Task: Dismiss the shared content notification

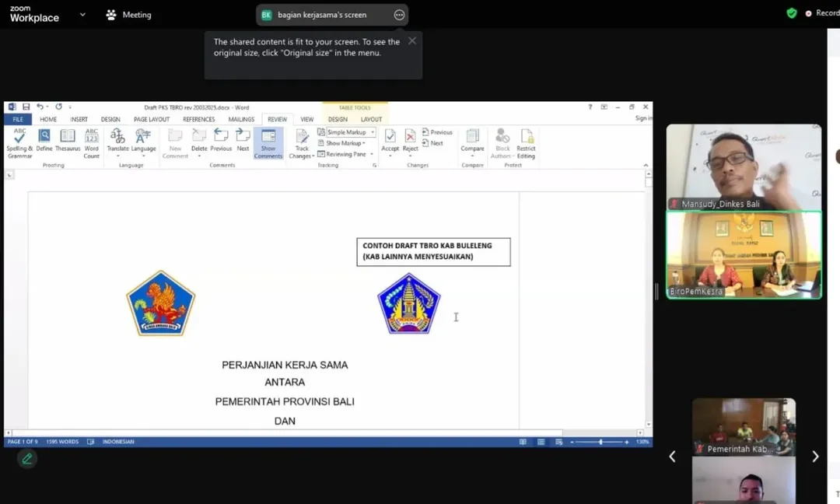Action: (412, 41)
